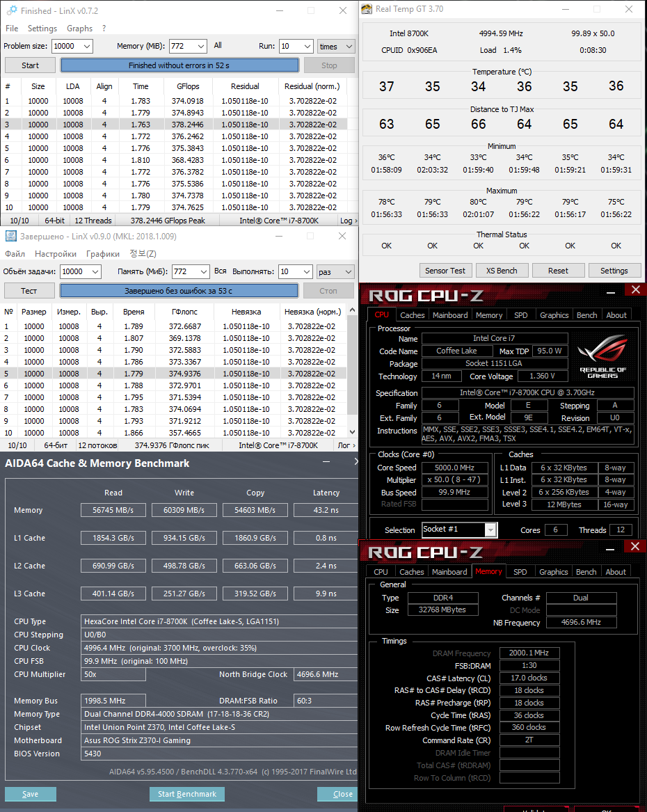Click the 80°C maximum temperature reading
The height and width of the screenshot is (812, 647).
pyautogui.click(x=478, y=202)
